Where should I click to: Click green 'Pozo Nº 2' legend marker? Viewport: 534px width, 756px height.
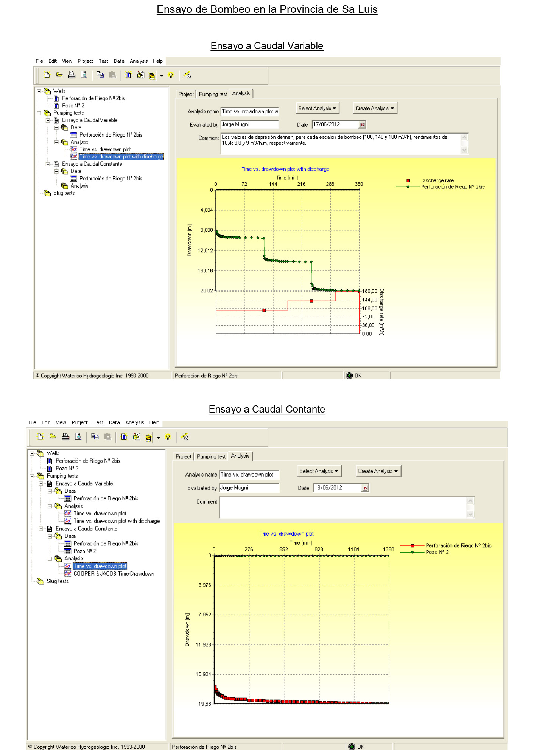point(412,553)
